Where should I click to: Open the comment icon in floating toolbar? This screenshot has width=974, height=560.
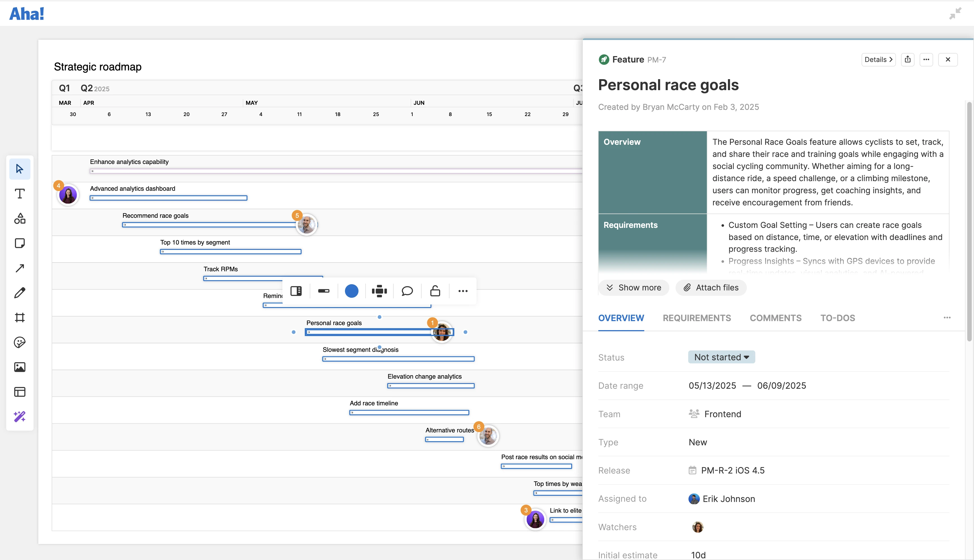tap(407, 291)
